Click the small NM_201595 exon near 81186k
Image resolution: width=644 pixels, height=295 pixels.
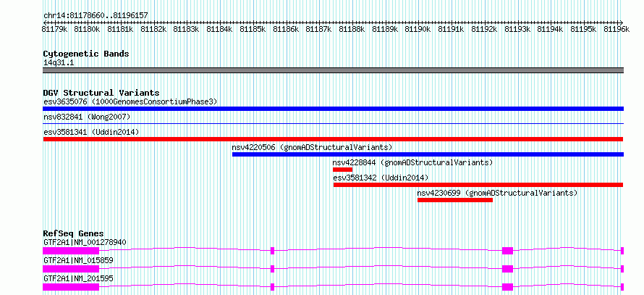tap(272, 287)
